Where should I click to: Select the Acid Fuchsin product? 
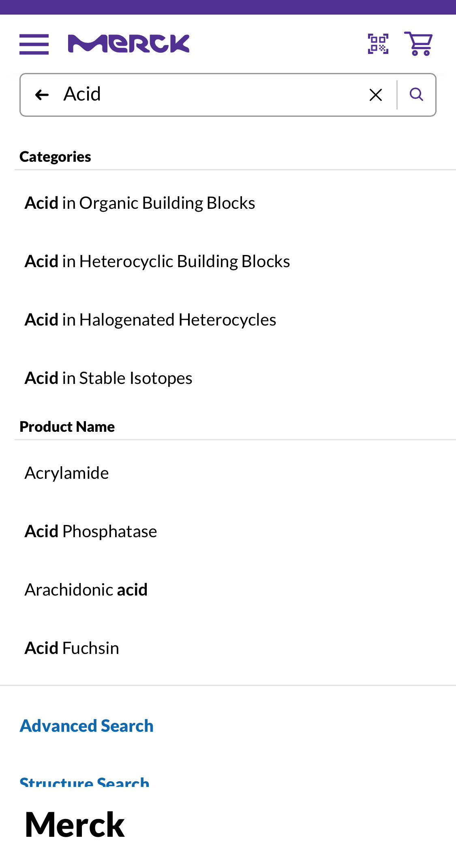(x=72, y=647)
